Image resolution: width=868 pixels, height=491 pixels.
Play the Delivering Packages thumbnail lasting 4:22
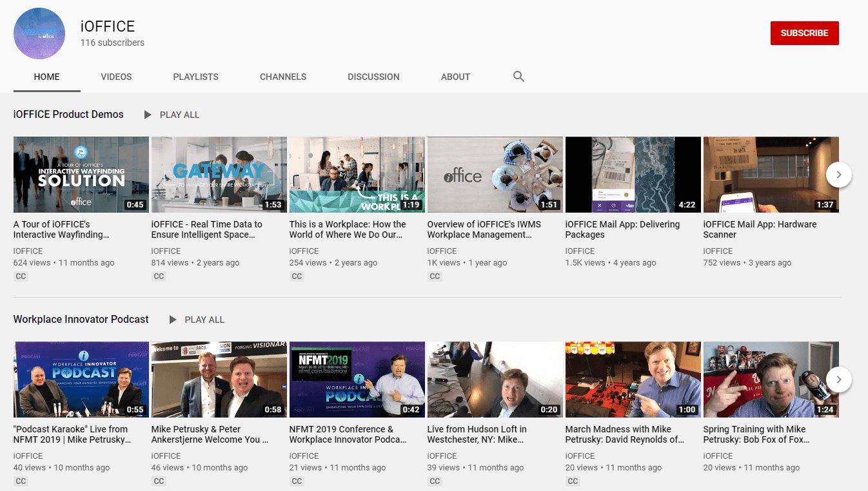click(633, 175)
